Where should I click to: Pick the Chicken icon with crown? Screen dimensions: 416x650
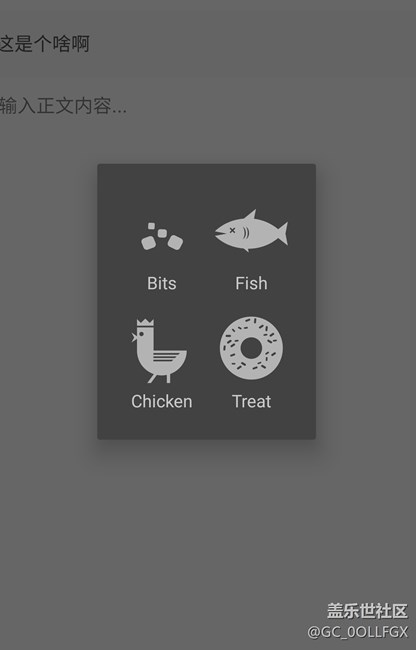(159, 351)
